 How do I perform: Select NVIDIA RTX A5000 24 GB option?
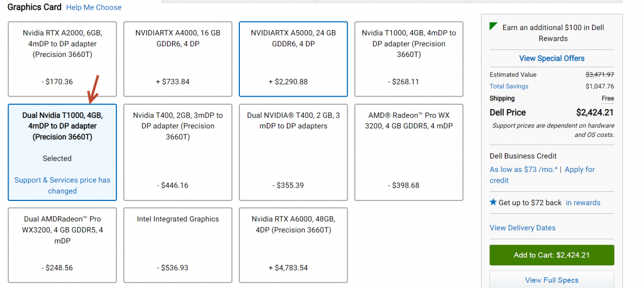click(294, 59)
